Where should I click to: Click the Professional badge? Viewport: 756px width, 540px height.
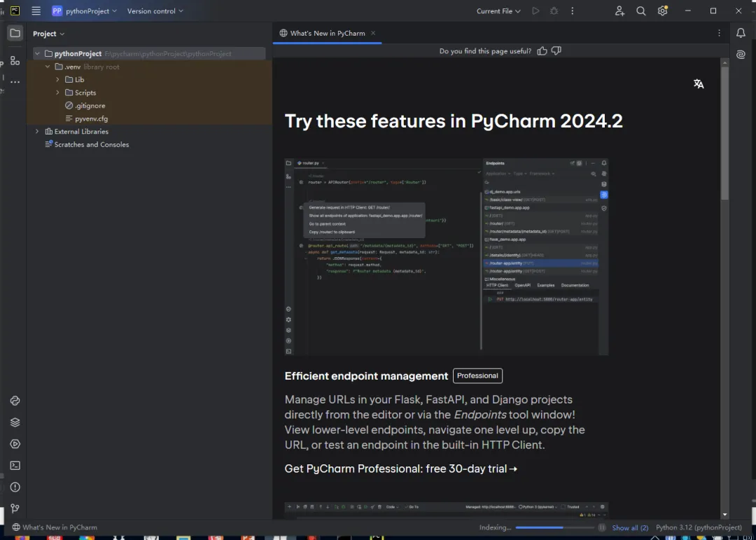coord(477,376)
